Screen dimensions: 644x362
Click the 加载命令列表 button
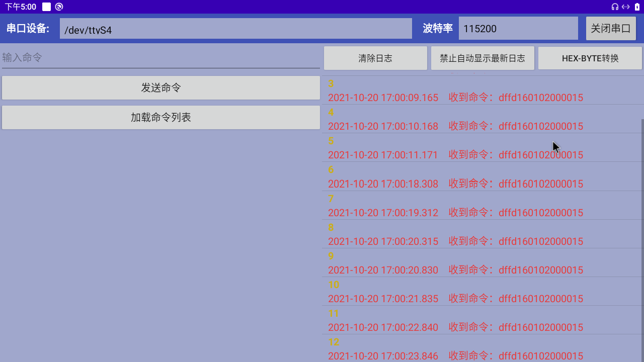coord(160,117)
